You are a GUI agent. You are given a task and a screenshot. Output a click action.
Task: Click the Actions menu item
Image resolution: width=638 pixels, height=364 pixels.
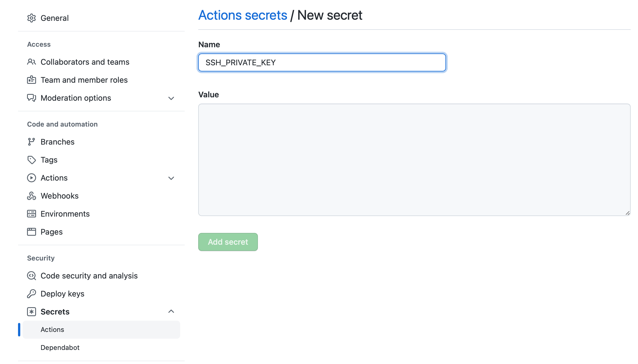54,178
